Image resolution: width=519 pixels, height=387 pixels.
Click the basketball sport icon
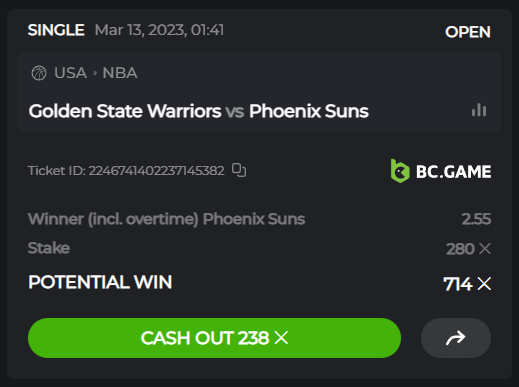[x=39, y=73]
